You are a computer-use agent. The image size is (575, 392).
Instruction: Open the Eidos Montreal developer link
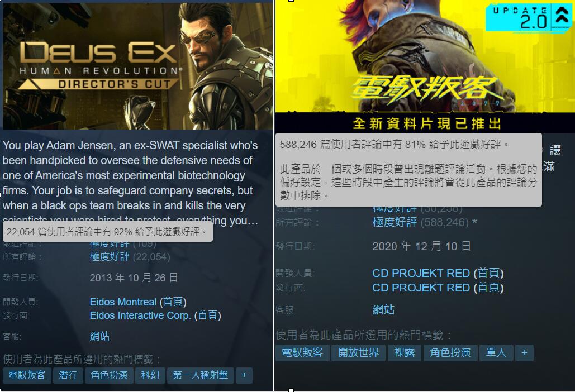[x=123, y=302]
